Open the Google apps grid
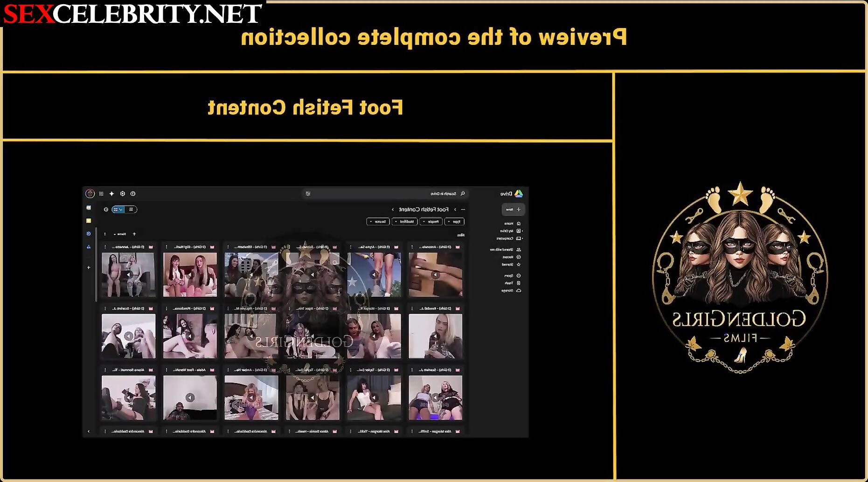This screenshot has width=868, height=482. tap(101, 194)
